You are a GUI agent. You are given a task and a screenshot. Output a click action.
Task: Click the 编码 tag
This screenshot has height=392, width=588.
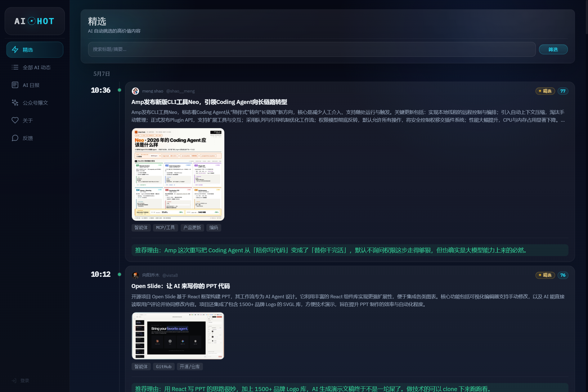(213, 228)
